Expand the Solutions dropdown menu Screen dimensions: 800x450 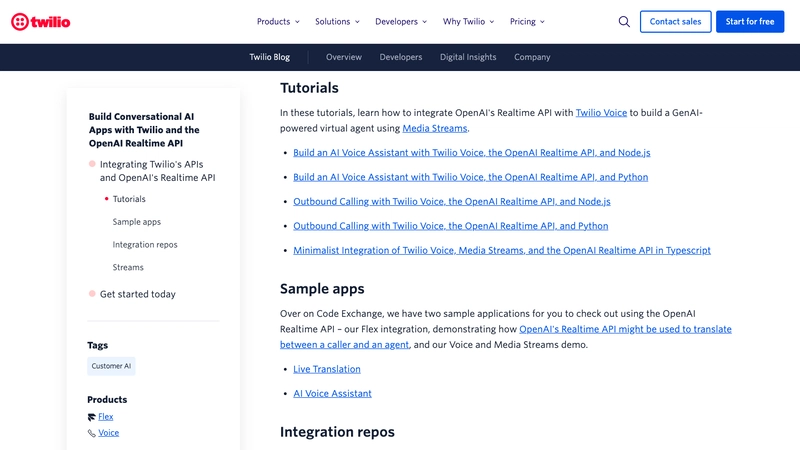337,21
